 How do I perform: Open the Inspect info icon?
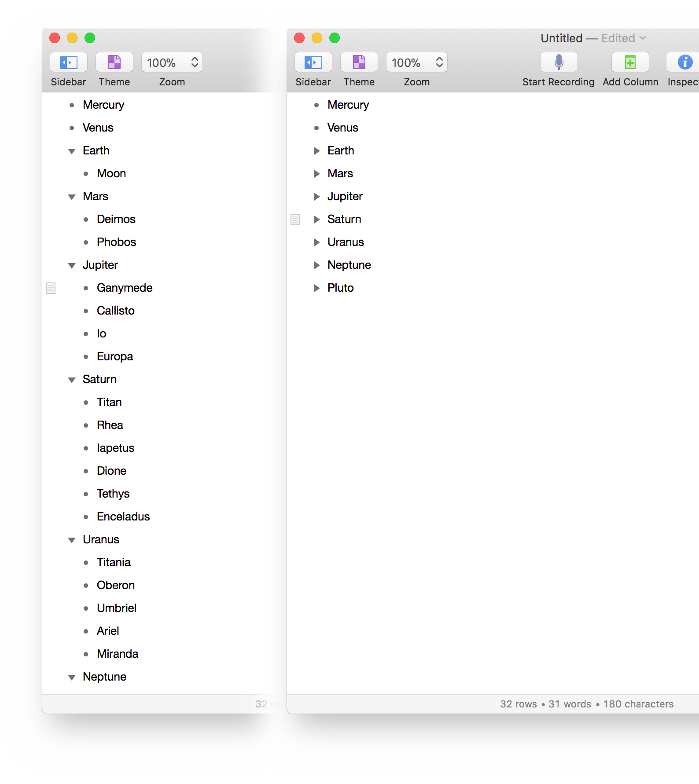[x=684, y=62]
